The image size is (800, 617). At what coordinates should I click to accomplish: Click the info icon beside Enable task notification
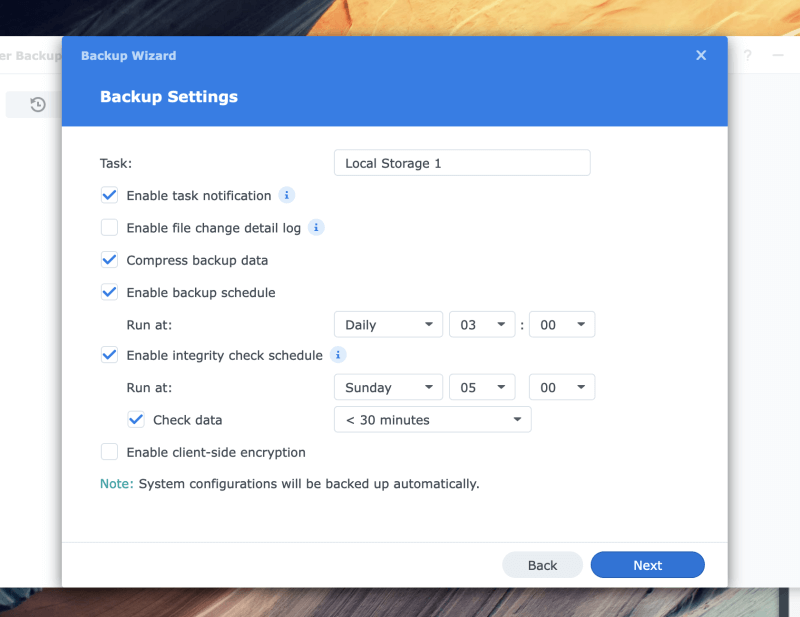[287, 195]
